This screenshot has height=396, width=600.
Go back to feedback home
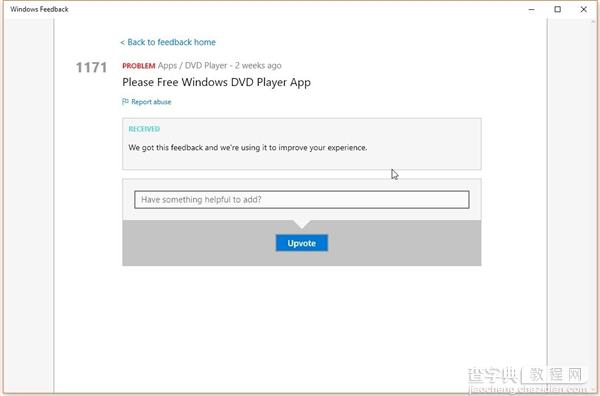[168, 42]
